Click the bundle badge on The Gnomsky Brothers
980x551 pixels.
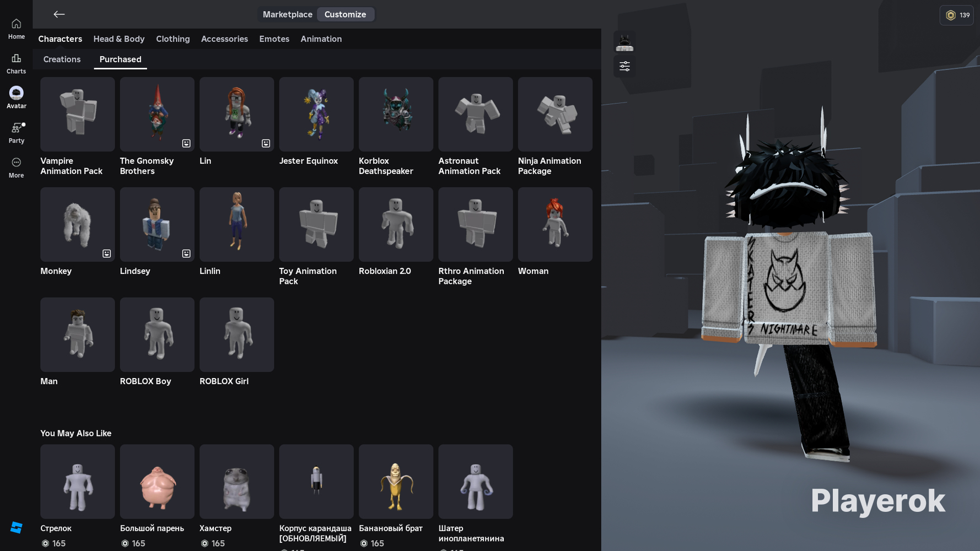186,143
